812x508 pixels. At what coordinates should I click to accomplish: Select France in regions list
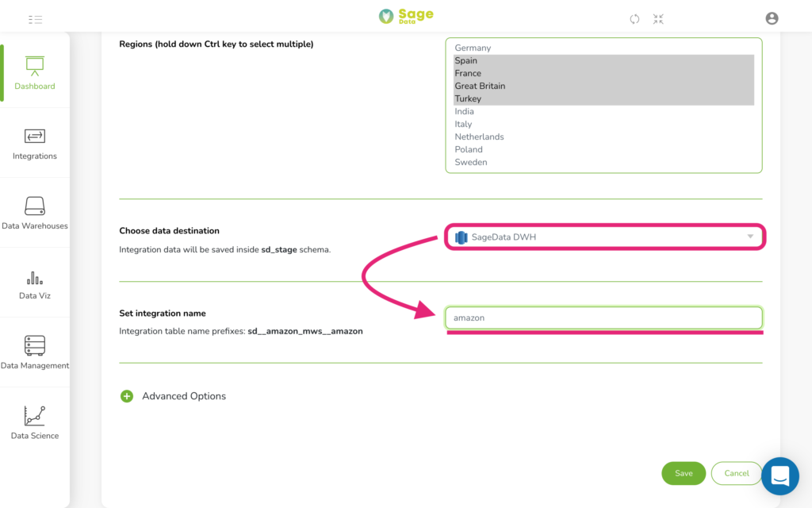pos(603,73)
